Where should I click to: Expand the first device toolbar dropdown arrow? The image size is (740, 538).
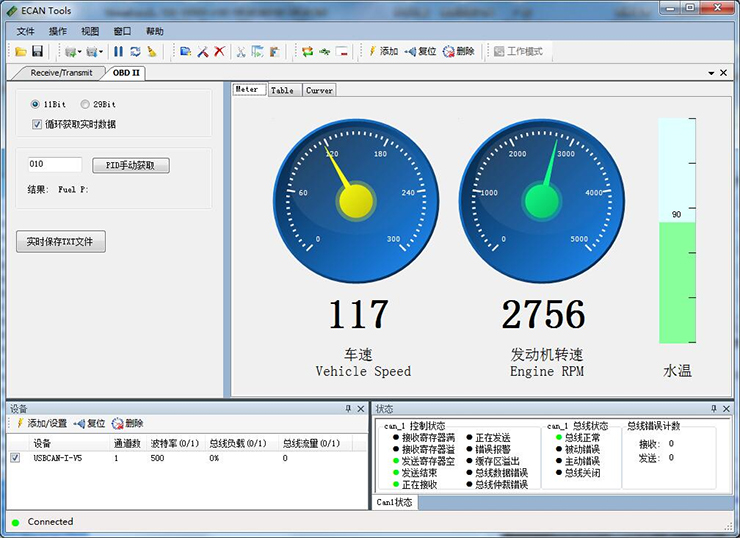(78, 52)
